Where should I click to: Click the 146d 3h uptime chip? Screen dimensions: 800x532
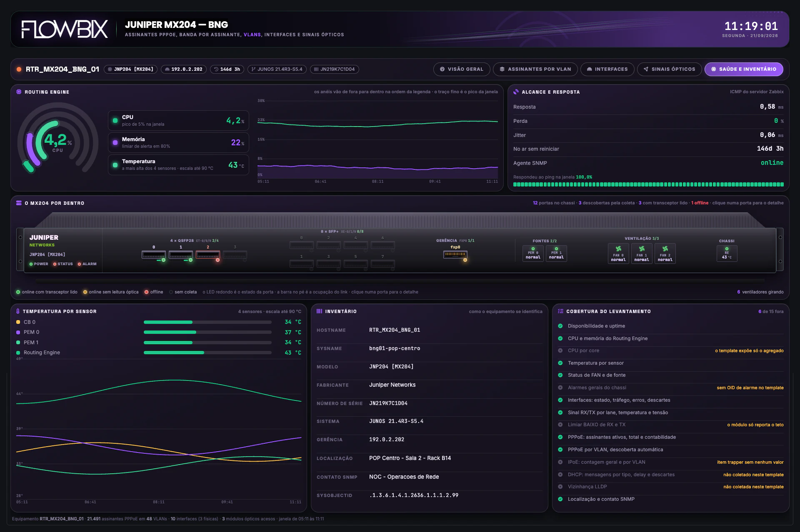click(227, 69)
